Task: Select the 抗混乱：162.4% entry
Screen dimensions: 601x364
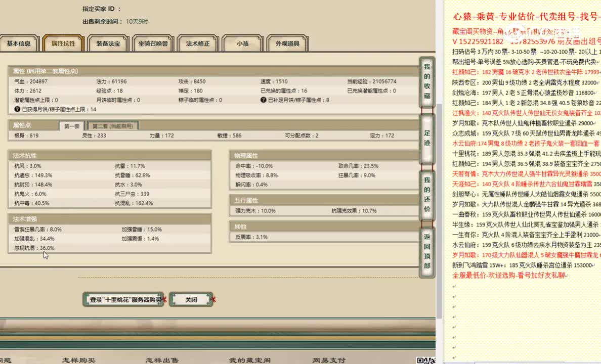Action: click(x=134, y=203)
